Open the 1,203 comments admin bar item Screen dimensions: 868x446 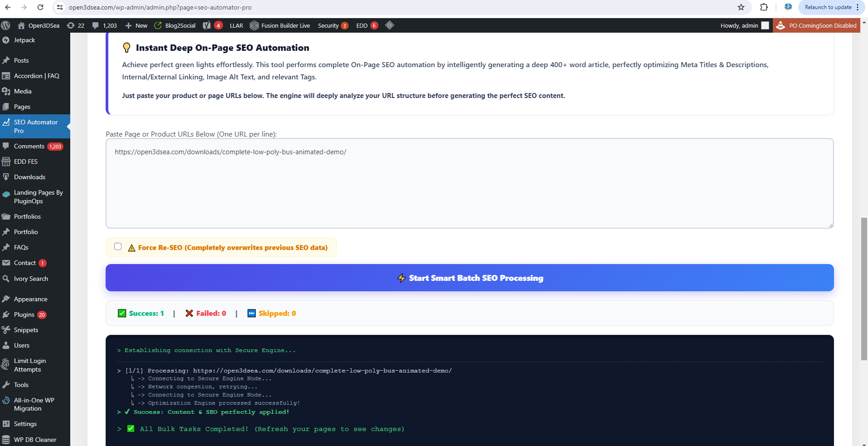click(x=105, y=25)
